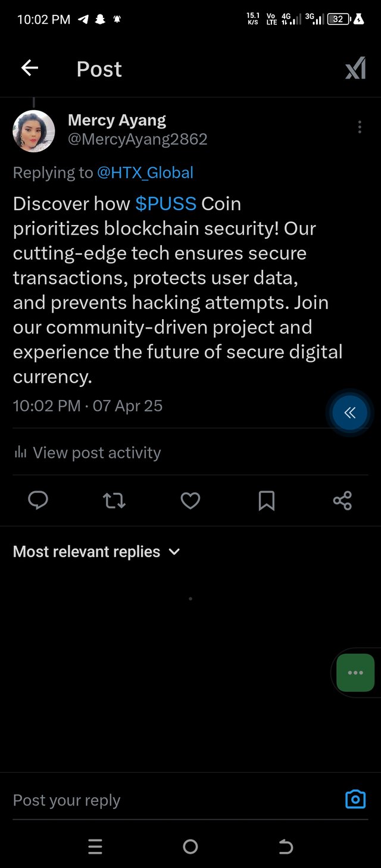Open the Most relevant replies dropdown
This screenshot has height=868, width=381.
(96, 552)
